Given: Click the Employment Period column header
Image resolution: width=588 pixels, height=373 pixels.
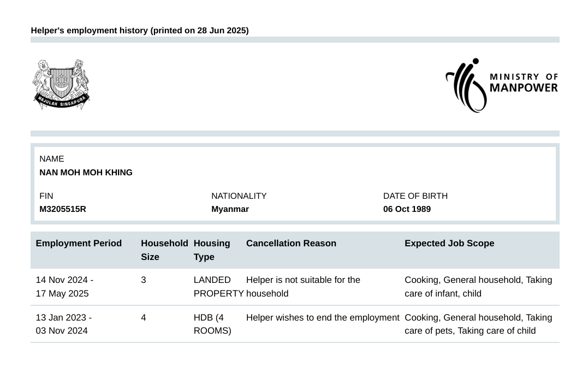Looking at the screenshot, I should pyautogui.click(x=79, y=243).
